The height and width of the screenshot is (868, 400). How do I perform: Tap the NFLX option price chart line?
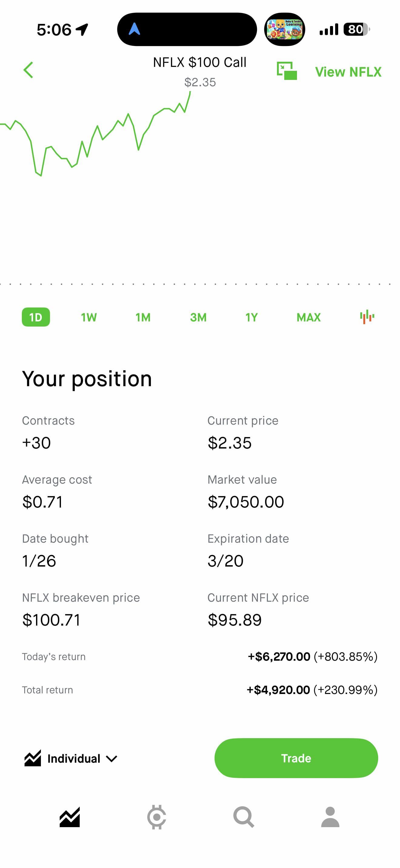[x=98, y=127]
